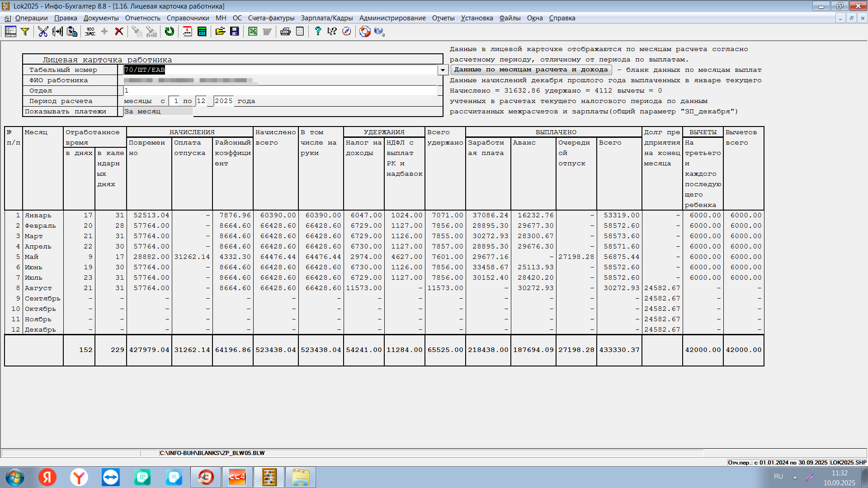Viewport: 868px width, 488px height.
Task: Expand the Табельный номер dropdown arrow
Action: click(443, 70)
